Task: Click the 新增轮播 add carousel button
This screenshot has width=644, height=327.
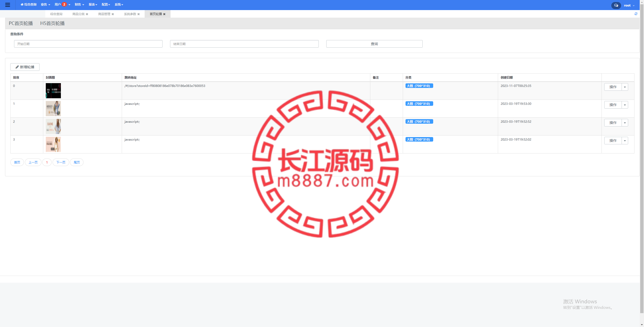Action: 25,67
